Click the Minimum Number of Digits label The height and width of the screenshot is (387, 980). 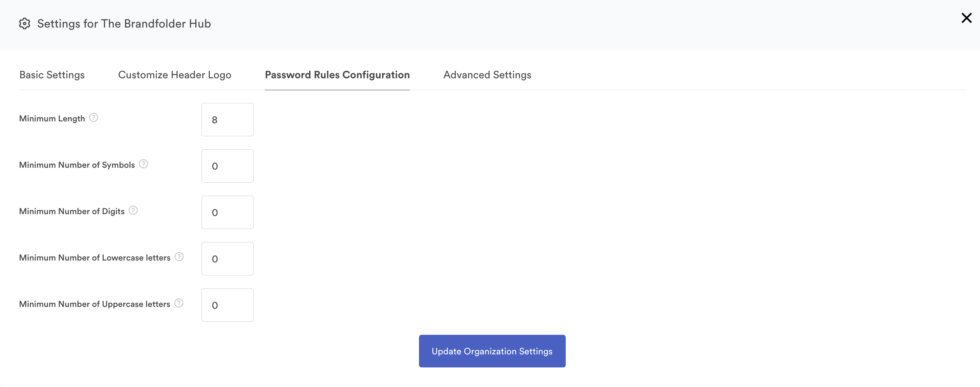72,212
